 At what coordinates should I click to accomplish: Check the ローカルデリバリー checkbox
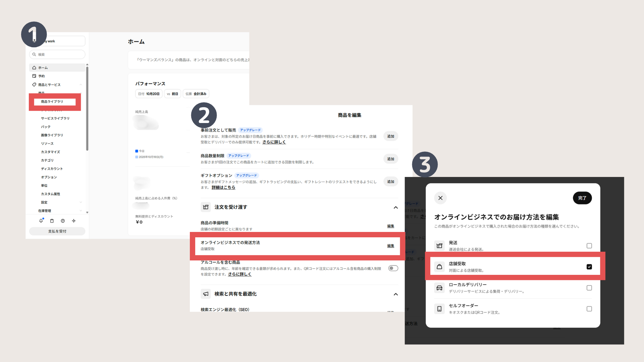tap(589, 288)
